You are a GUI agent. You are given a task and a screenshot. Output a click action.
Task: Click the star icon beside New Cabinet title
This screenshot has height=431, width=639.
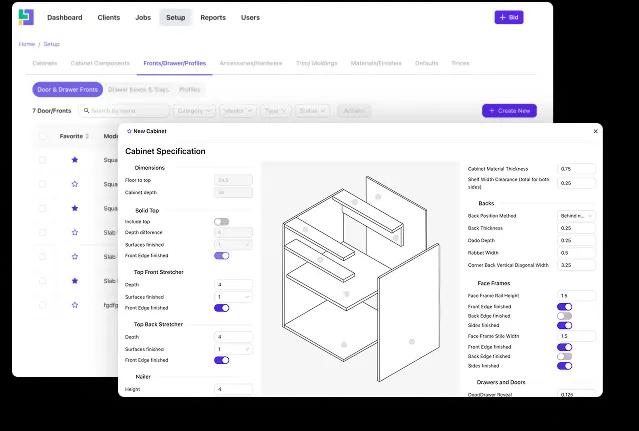(129, 131)
